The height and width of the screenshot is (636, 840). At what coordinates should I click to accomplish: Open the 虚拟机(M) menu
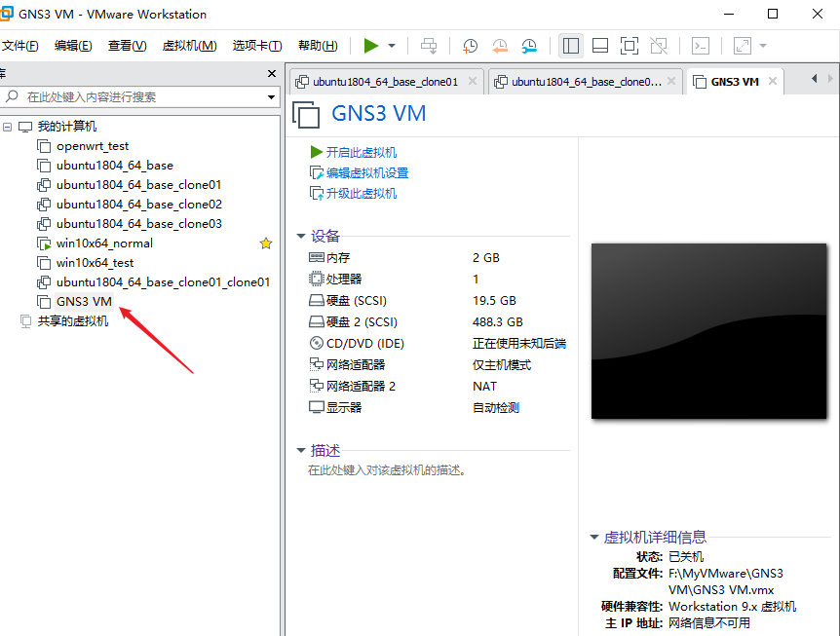pyautogui.click(x=190, y=46)
